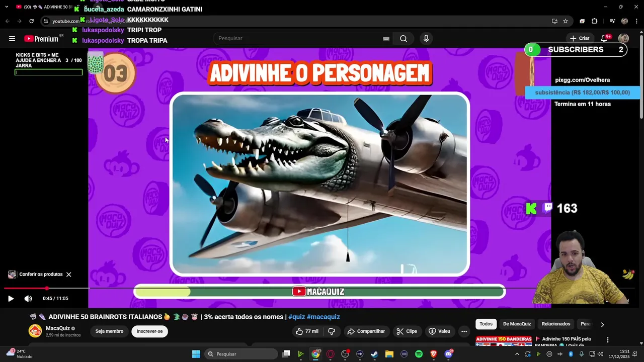The width and height of the screenshot is (644, 362).
Task: Open Chrome from the taskbar
Action: (315, 354)
